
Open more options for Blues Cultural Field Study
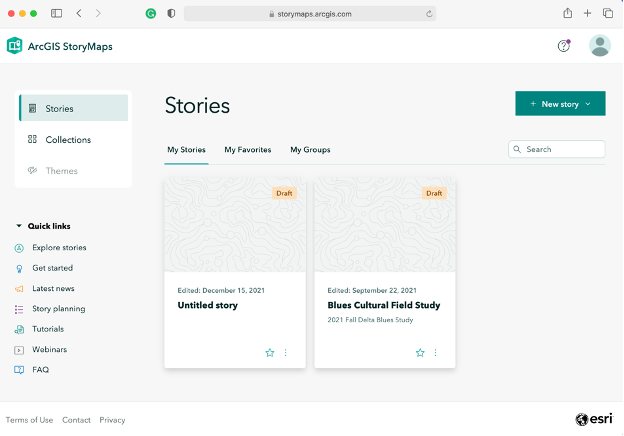[x=436, y=353]
